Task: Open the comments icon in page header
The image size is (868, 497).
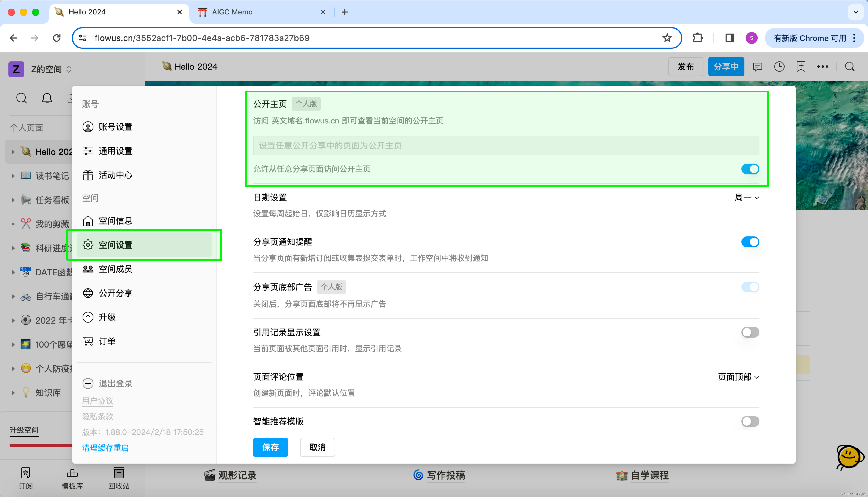Action: point(757,67)
